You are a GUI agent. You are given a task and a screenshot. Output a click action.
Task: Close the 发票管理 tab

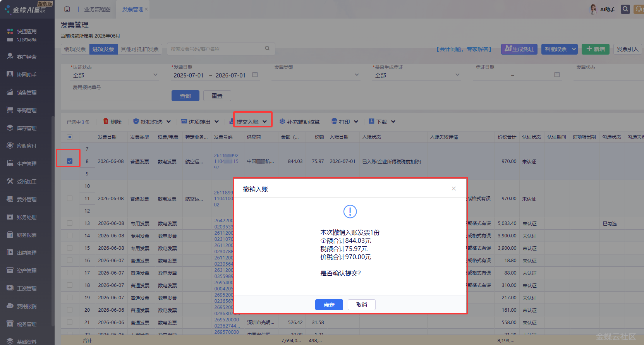pyautogui.click(x=146, y=9)
